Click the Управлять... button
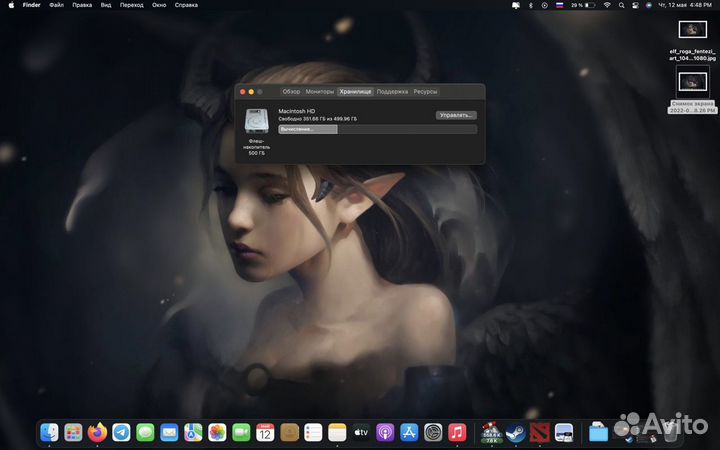 pyautogui.click(x=456, y=115)
